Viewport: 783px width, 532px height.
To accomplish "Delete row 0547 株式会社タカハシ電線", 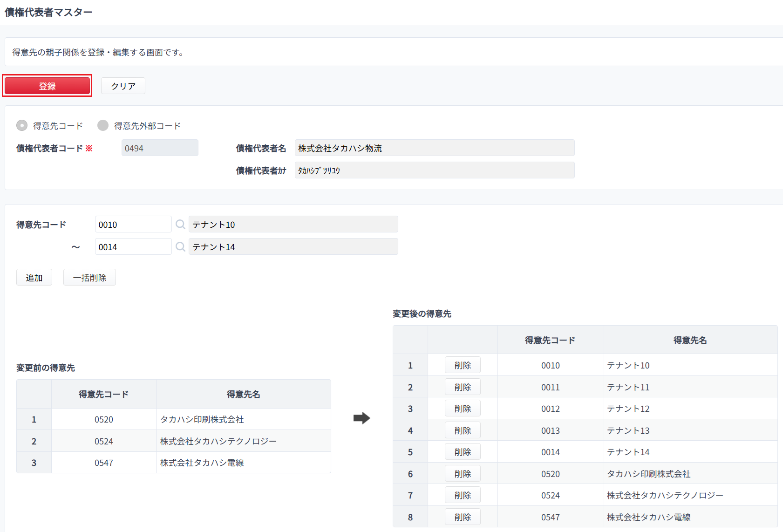I will click(x=463, y=517).
